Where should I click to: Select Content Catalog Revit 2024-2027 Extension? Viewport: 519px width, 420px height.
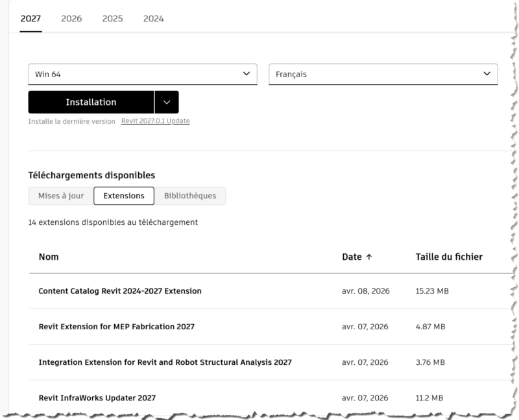tap(120, 291)
